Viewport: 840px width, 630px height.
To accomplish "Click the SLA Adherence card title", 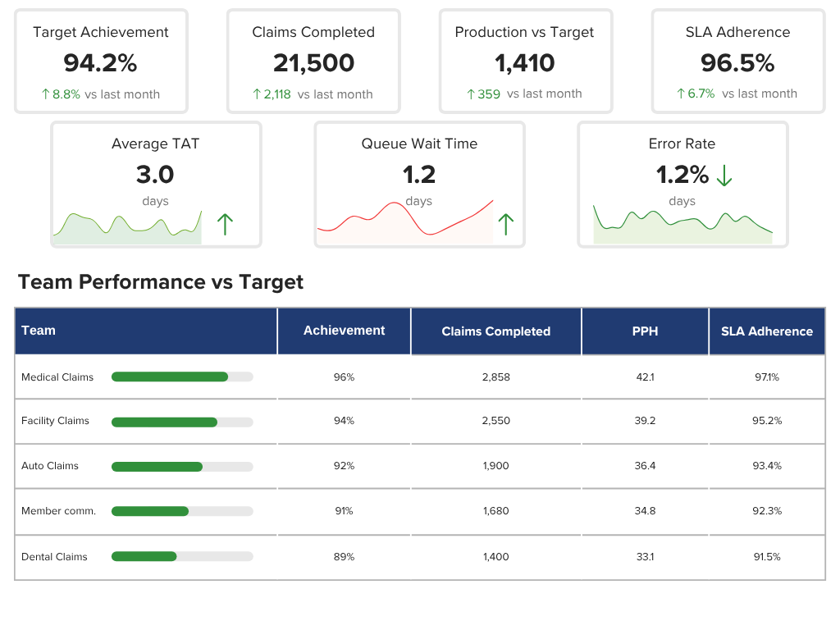I will 737,32.
